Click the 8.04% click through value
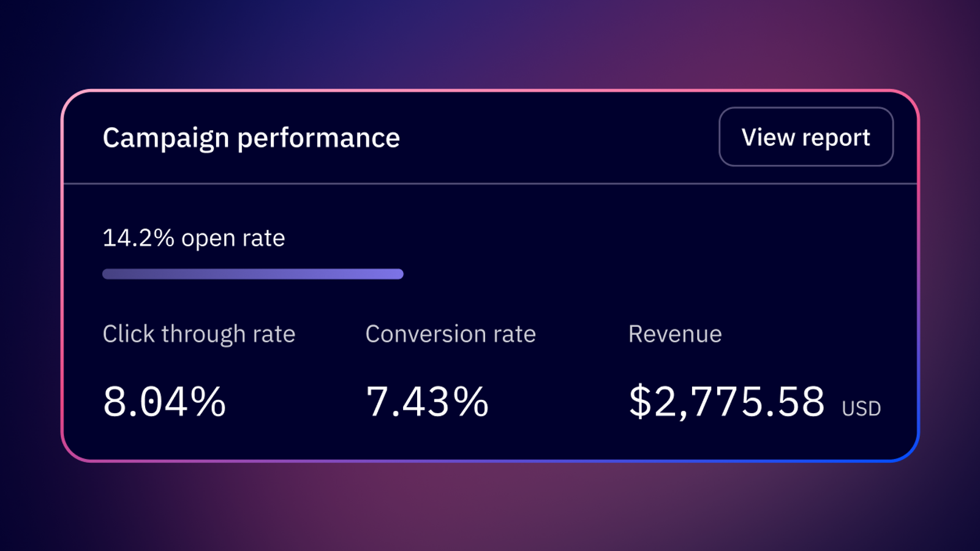980x551 pixels. coord(164,402)
